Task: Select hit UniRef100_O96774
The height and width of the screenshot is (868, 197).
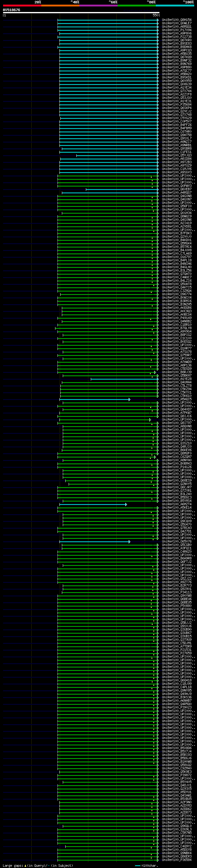Action: (x=177, y=294)
